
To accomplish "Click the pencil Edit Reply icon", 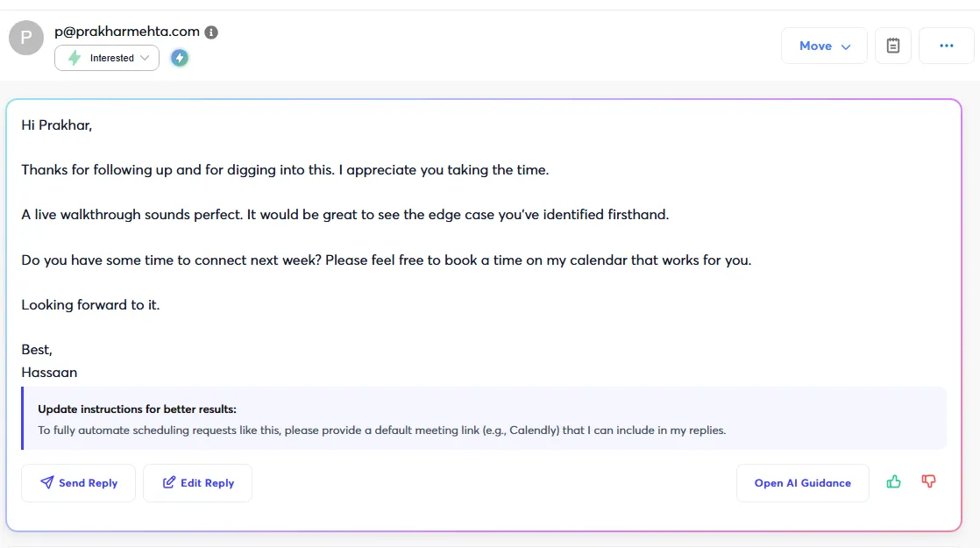I will pyautogui.click(x=169, y=482).
